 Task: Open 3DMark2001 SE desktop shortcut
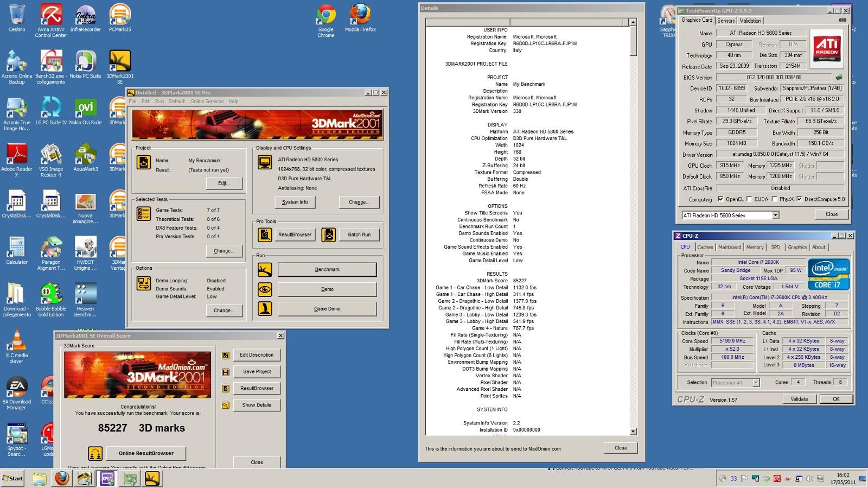pos(120,67)
